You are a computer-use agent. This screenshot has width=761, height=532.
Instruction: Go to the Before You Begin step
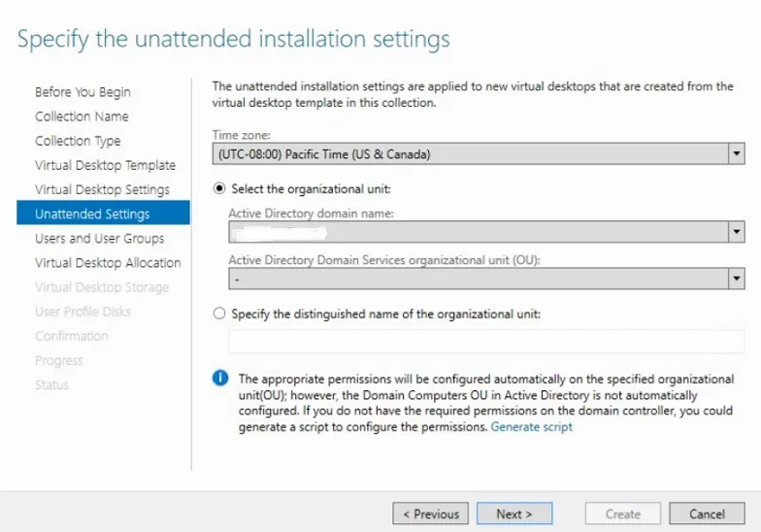click(83, 92)
